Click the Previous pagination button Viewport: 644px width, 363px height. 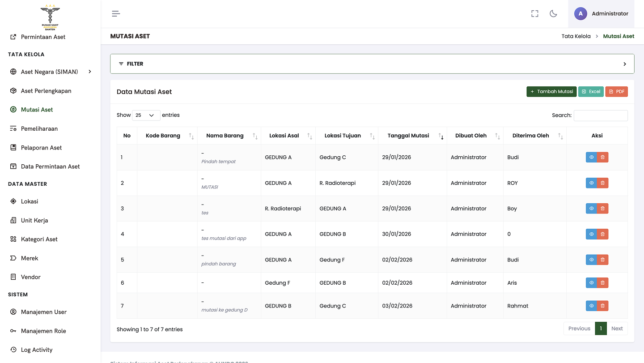point(579,329)
